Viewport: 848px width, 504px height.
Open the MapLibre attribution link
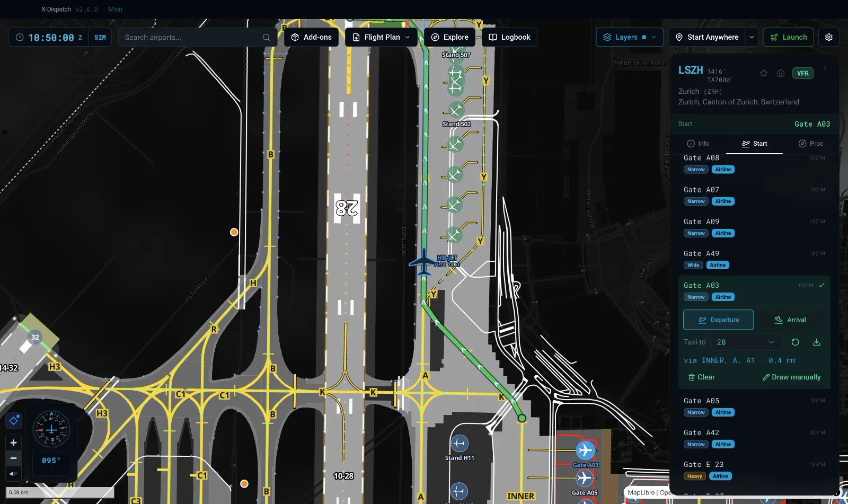click(641, 492)
